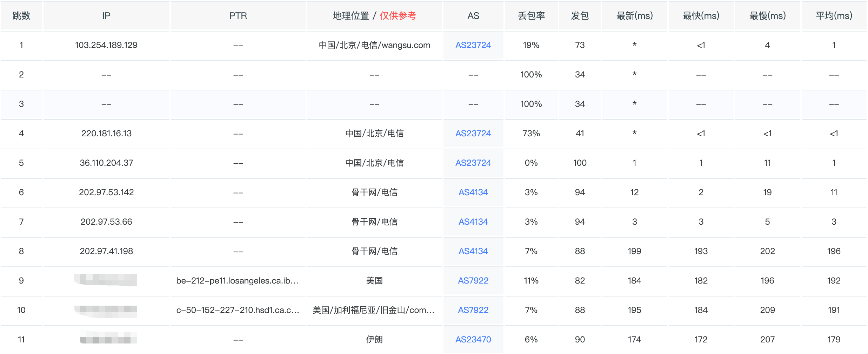Image resolution: width=868 pixels, height=354 pixels.
Task: Open the AS23724 link in hop 1
Action: (x=473, y=45)
